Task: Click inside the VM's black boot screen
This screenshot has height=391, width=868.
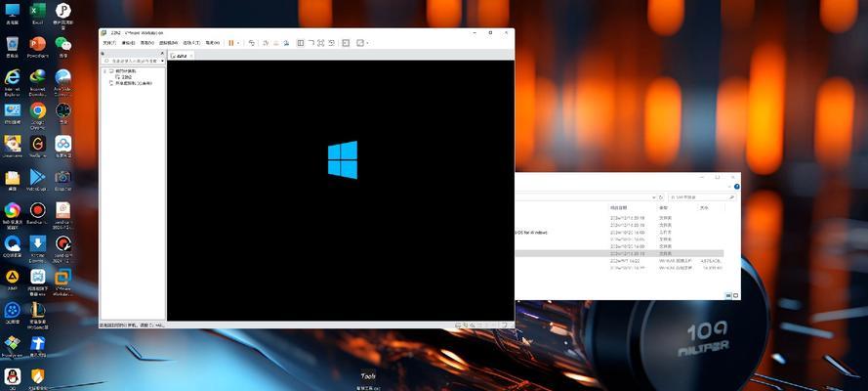Action: click(341, 190)
